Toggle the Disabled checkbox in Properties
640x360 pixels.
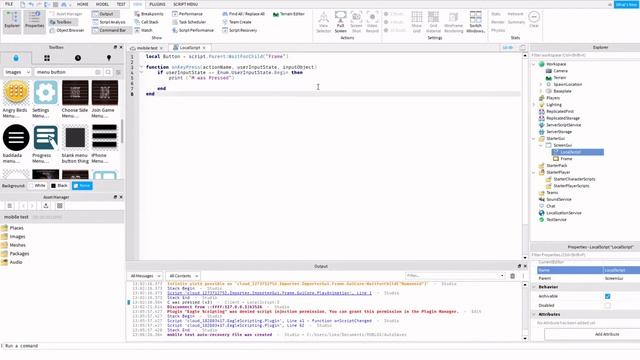click(607, 305)
